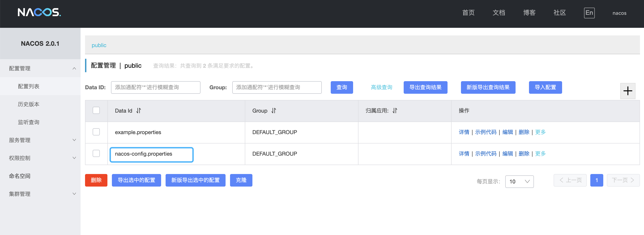Image resolution: width=644 pixels, height=235 pixels.
Task: Click pagination page 1 button
Action: point(597,180)
